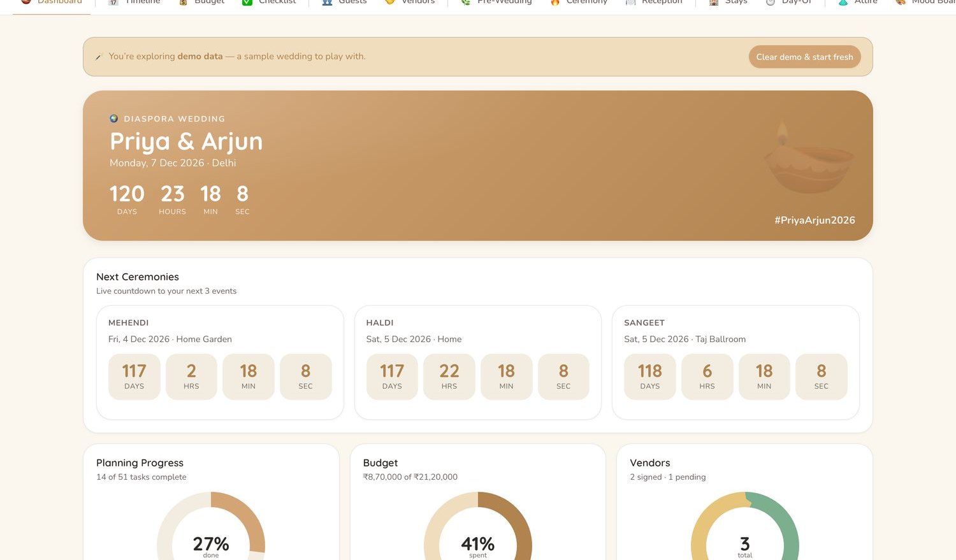Click the 6 HRS tile in Sangeet card
Image resolution: width=956 pixels, height=560 pixels.
pos(707,377)
